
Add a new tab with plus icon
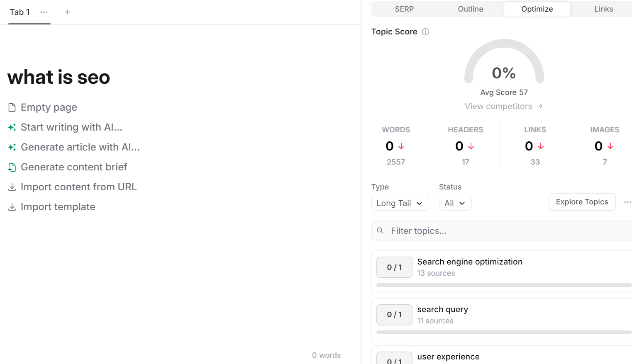[x=67, y=12]
